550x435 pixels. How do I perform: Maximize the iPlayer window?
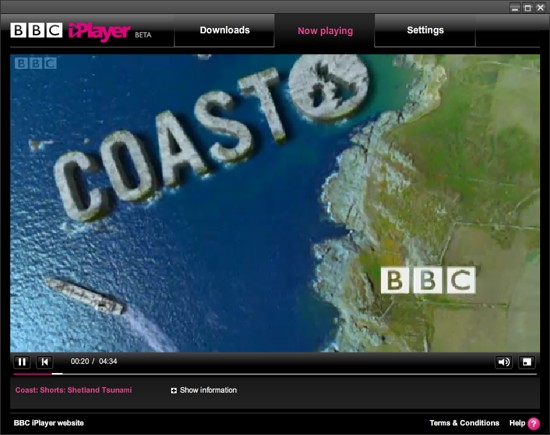click(527, 8)
